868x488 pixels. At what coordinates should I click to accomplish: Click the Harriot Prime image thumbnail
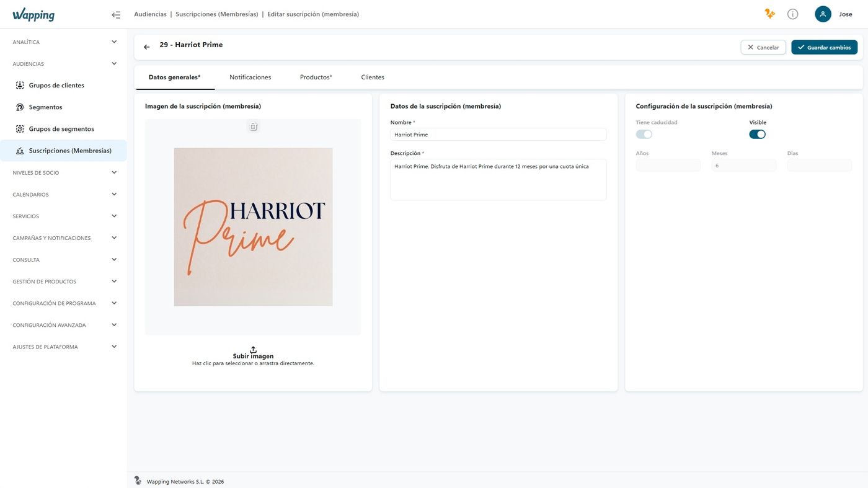(253, 227)
